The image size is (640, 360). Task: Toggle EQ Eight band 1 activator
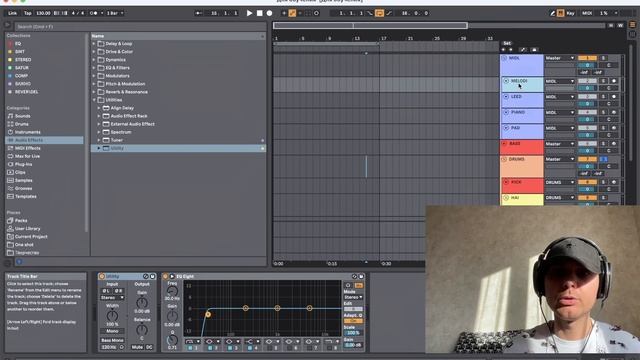(x=190, y=348)
